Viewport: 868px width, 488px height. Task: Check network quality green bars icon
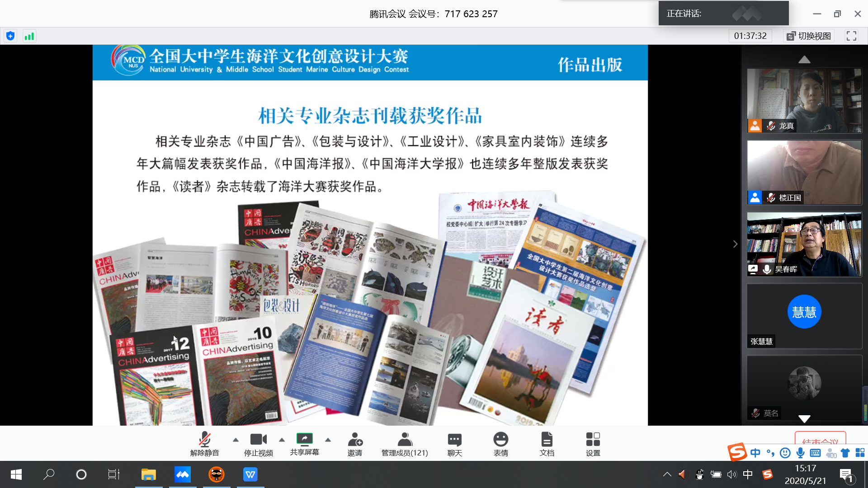pos(29,36)
